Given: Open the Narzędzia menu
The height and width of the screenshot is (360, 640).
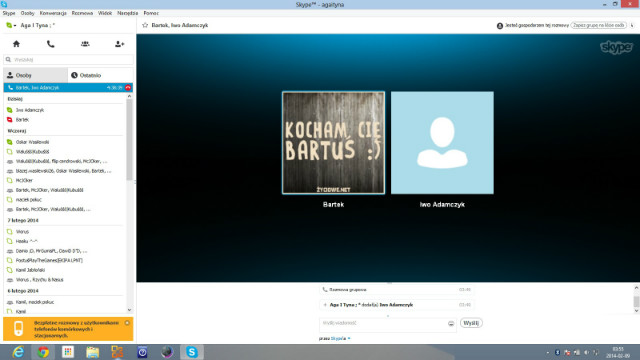Looking at the screenshot, I should tap(128, 13).
